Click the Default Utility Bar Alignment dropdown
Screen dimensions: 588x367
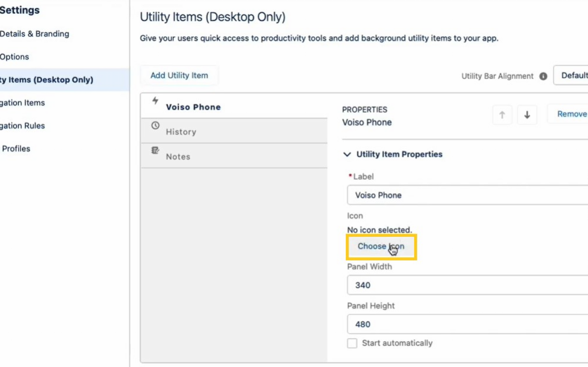pyautogui.click(x=574, y=76)
